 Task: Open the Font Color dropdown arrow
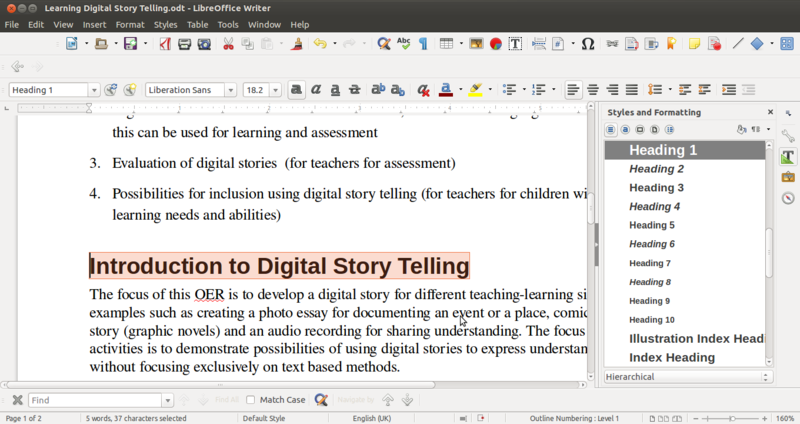pyautogui.click(x=460, y=90)
